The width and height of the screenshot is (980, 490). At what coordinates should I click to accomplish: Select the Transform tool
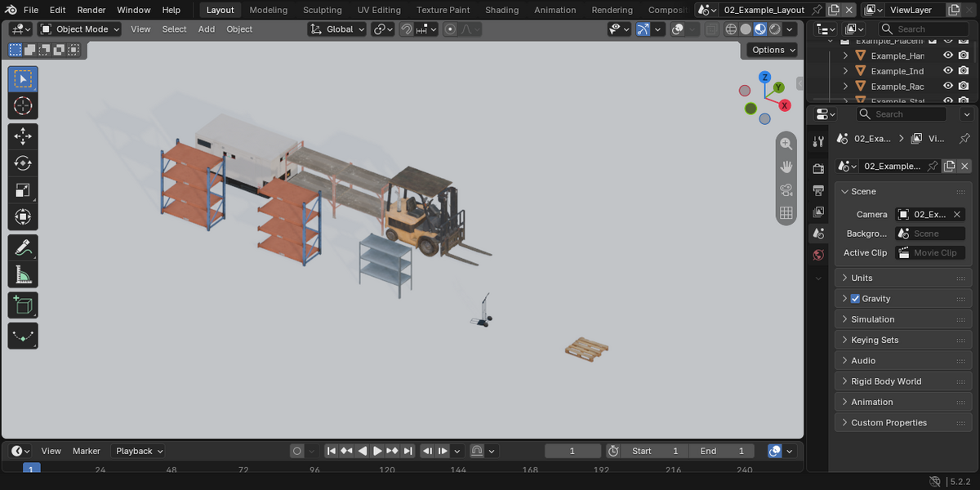[23, 217]
